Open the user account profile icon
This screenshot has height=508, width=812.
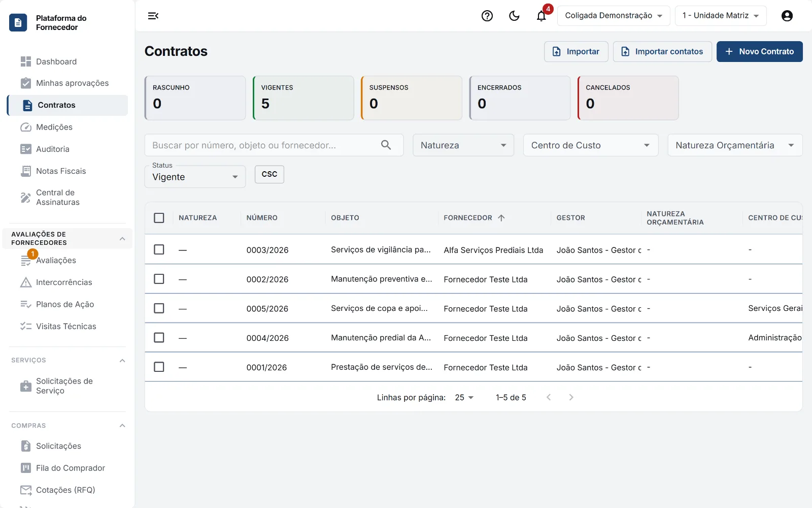pos(787,16)
